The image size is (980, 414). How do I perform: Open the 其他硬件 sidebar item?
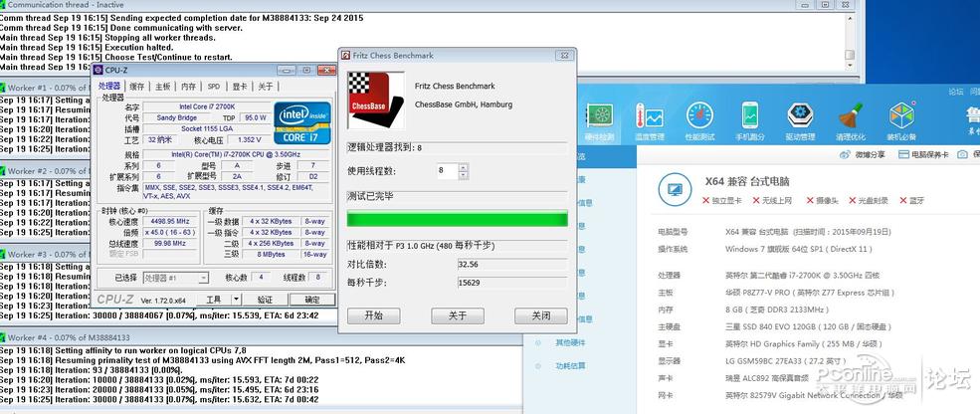pyautogui.click(x=570, y=342)
